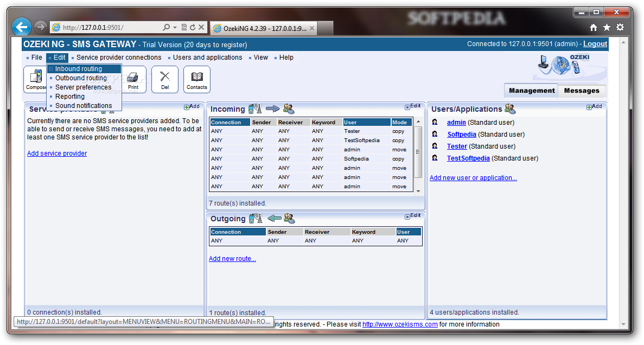Click Edit icon in Incoming panel
Screen dimensions: 644x345
[x=412, y=106]
